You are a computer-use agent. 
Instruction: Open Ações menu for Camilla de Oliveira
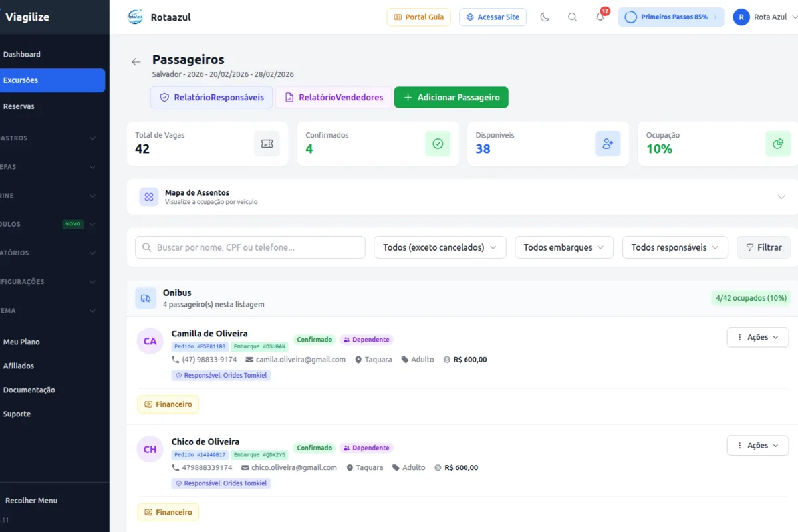pyautogui.click(x=757, y=337)
